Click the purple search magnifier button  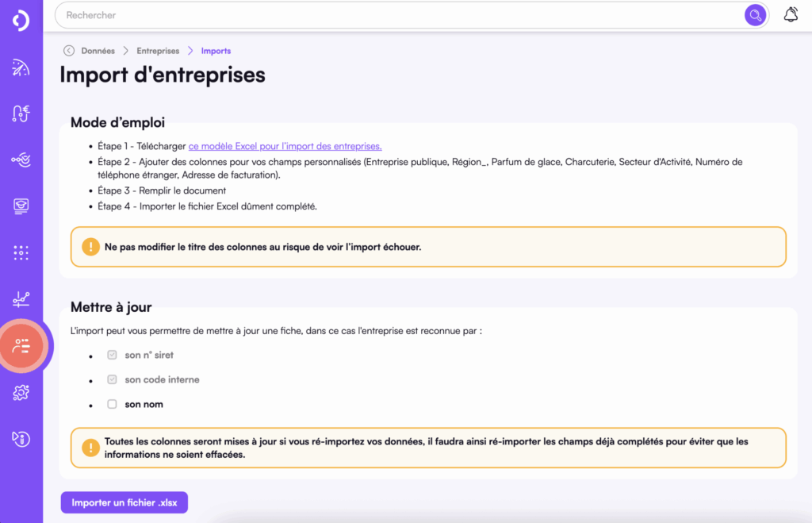point(755,15)
